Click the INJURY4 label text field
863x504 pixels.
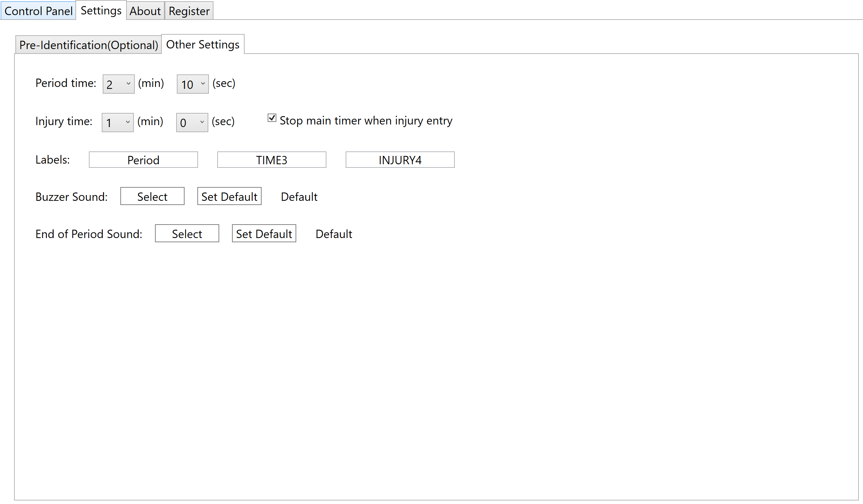(400, 160)
